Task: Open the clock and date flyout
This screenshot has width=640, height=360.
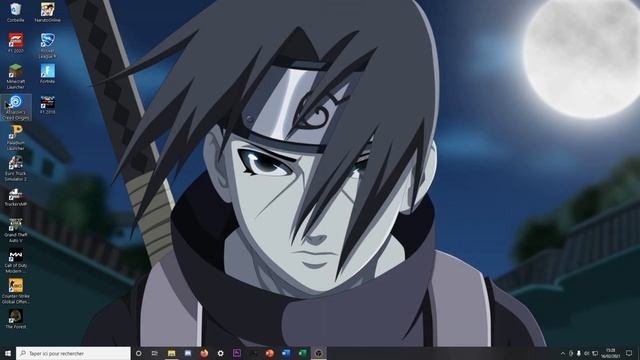Action: tap(611, 353)
